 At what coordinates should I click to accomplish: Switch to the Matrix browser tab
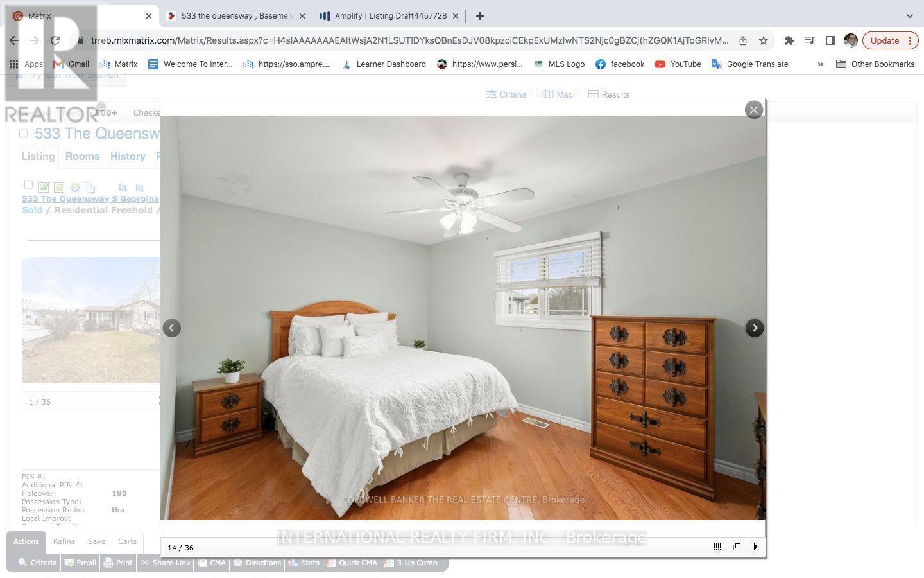pyautogui.click(x=80, y=16)
